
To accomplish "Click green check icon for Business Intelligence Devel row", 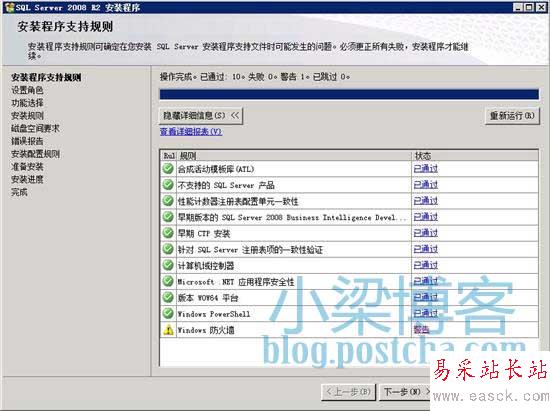I will [168, 217].
